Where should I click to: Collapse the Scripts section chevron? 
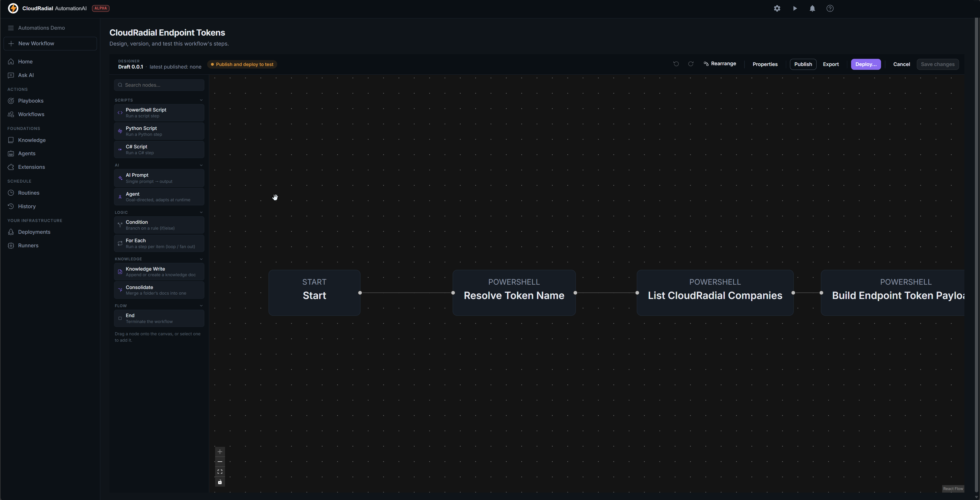click(x=201, y=100)
